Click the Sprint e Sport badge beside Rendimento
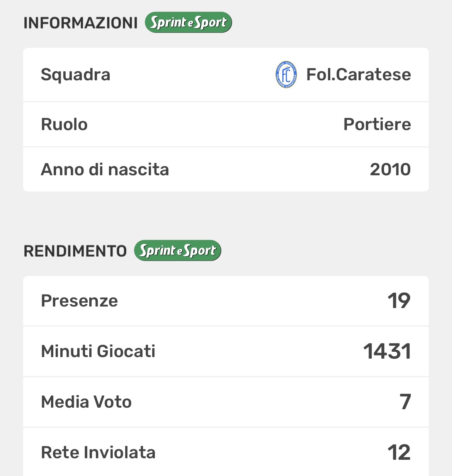Image resolution: width=452 pixels, height=476 pixels. pos(177,251)
